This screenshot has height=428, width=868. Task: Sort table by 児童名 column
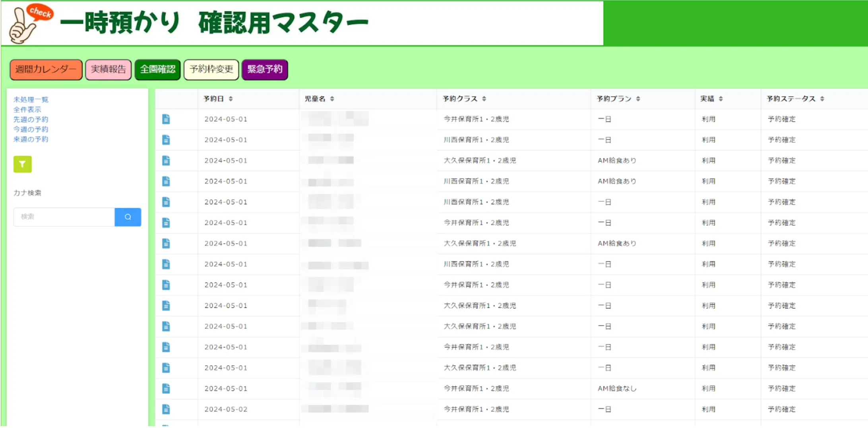tap(332, 99)
